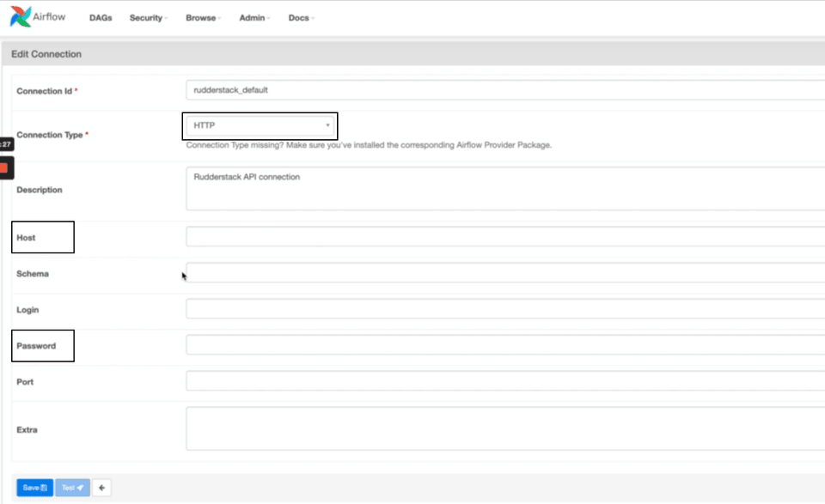The image size is (825, 504).
Task: Focus the Port input field
Action: pos(505,381)
